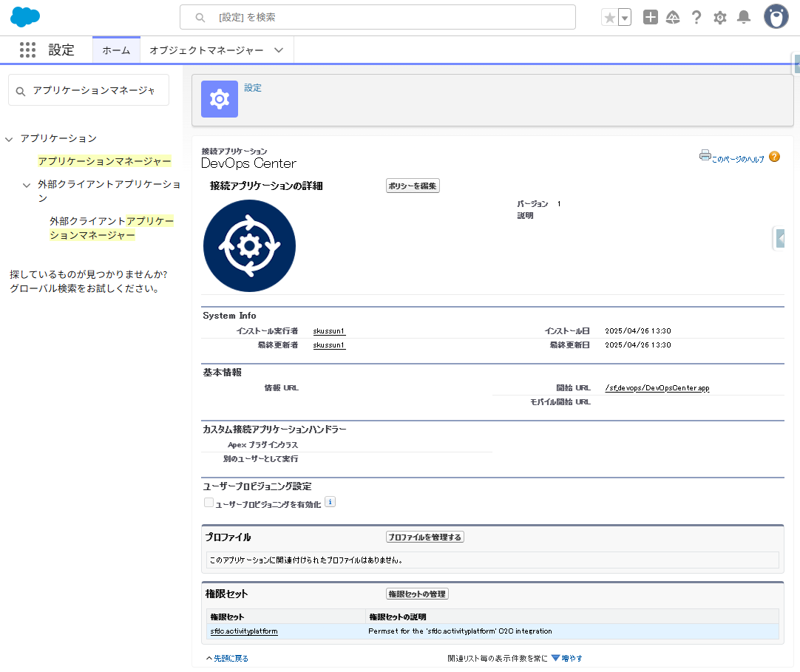Open the favorites list dropdown arrow
Image resolution: width=800 pixels, height=672 pixels.
pos(625,18)
